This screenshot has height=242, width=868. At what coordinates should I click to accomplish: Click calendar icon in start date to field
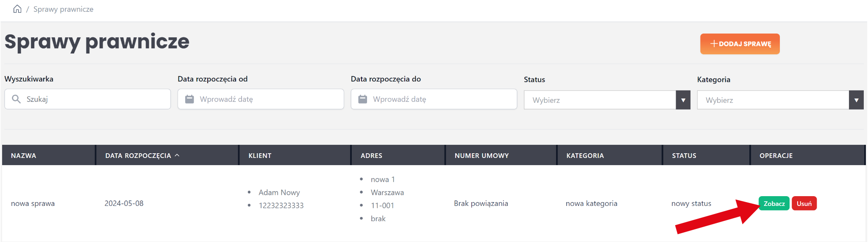click(x=362, y=99)
